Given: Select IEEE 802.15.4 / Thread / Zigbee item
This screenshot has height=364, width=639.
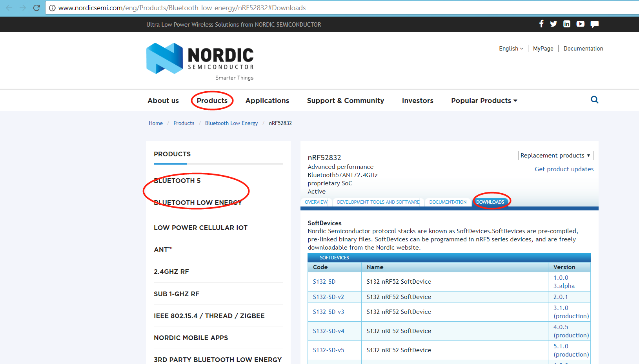Looking at the screenshot, I should (x=209, y=316).
